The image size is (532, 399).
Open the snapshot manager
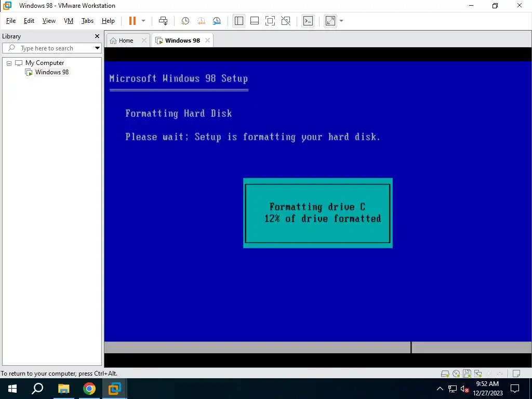(x=217, y=21)
